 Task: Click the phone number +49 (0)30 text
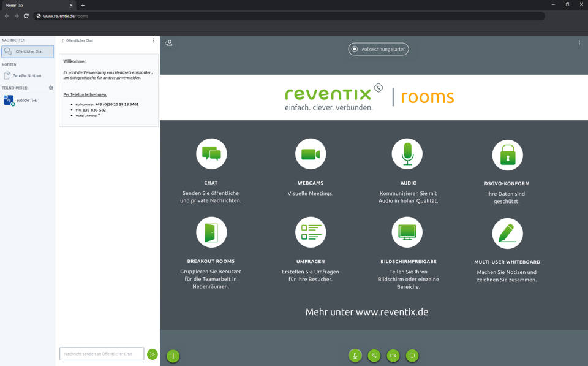116,104
